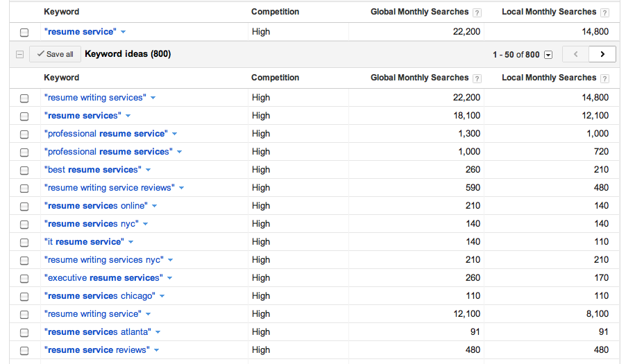635x364 pixels.
Task: Expand options arrow for "resume services chicago"
Action: (x=162, y=296)
